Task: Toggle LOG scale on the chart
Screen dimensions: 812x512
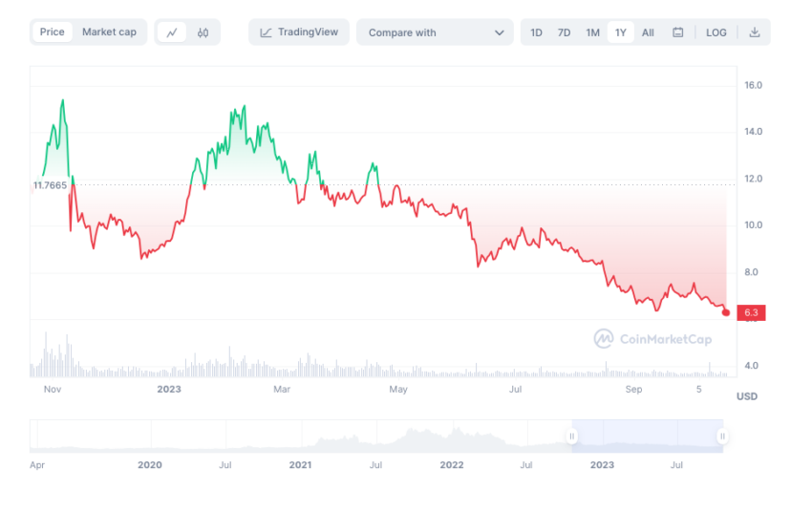Action: click(716, 32)
